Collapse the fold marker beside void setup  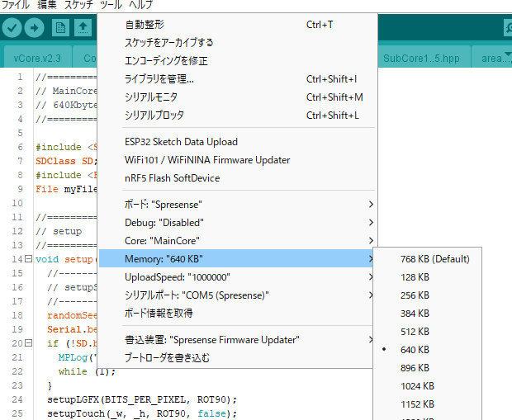pos(30,259)
